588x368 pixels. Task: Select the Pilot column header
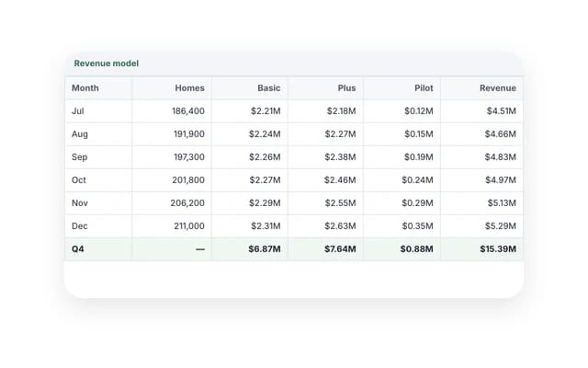[x=424, y=88]
